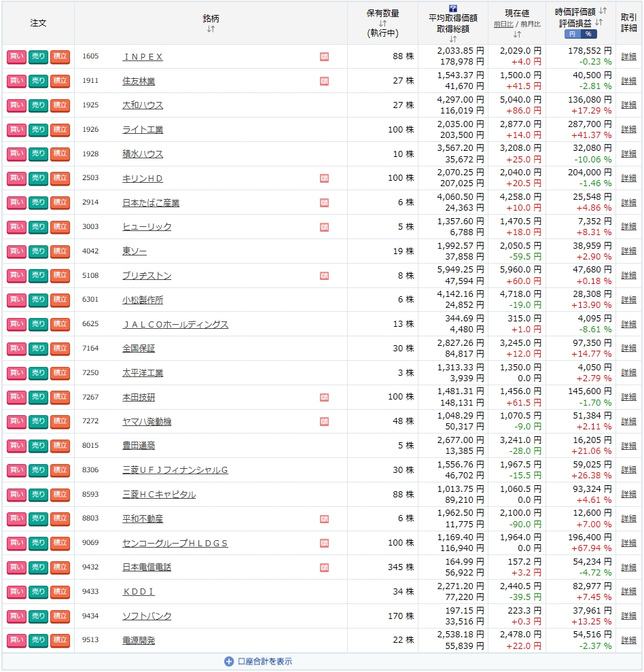Screen dimensions: 644x672
Task: Open corporate action icon for 本田技研
Action: coord(324,397)
